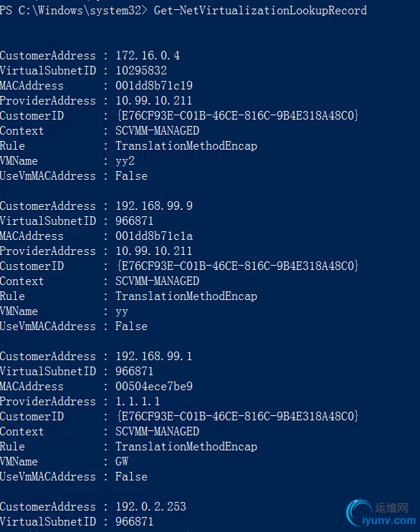This screenshot has height=532, width=420.
Task: Click CustomerAddress value 172.16.0.4
Action: click(148, 55)
